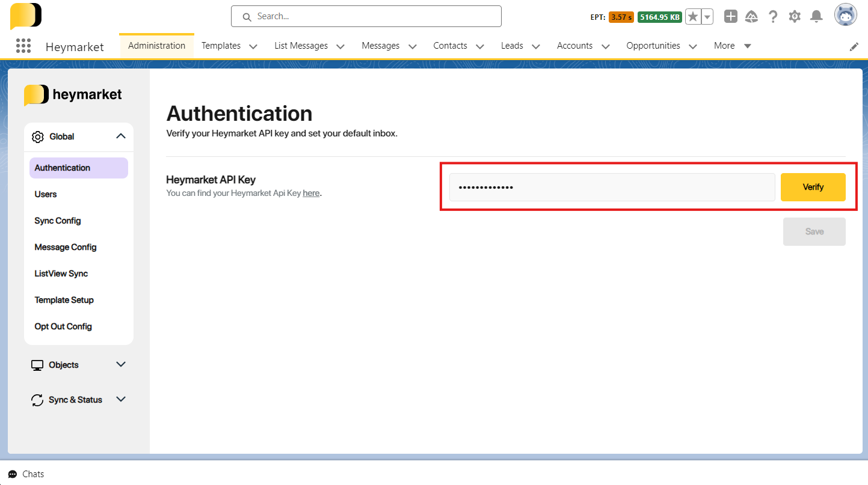Expand the Messages tab dropdown chevron
The width and height of the screenshot is (868, 485).
pyautogui.click(x=413, y=46)
